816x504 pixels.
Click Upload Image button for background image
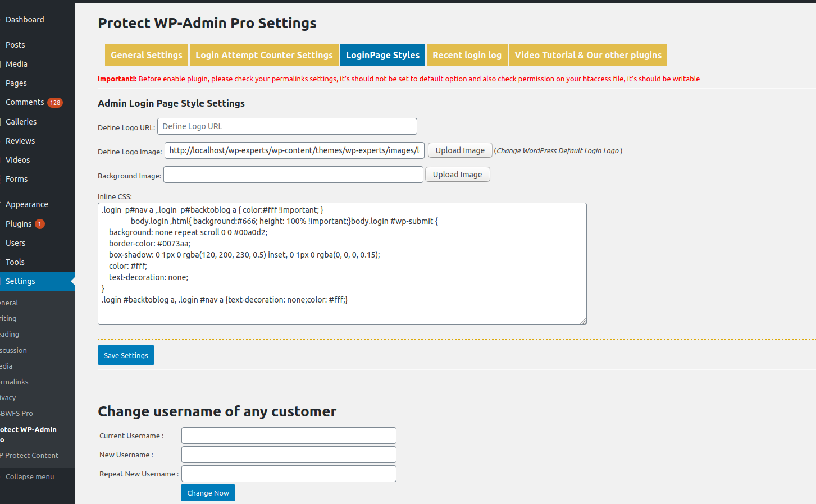[x=457, y=175]
